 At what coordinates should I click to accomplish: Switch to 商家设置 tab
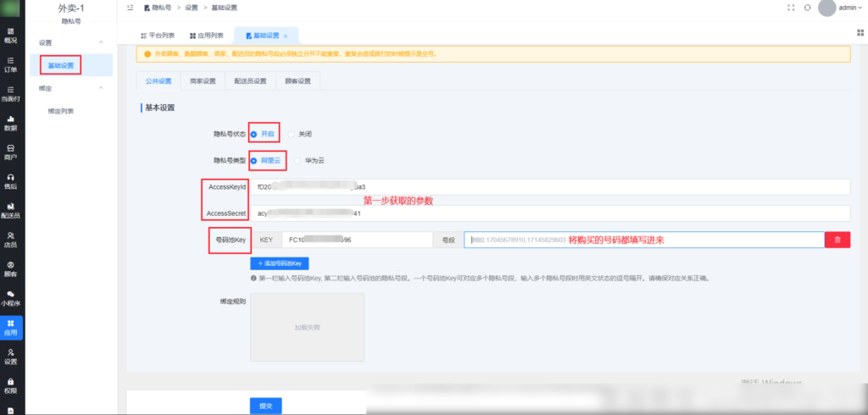point(203,80)
